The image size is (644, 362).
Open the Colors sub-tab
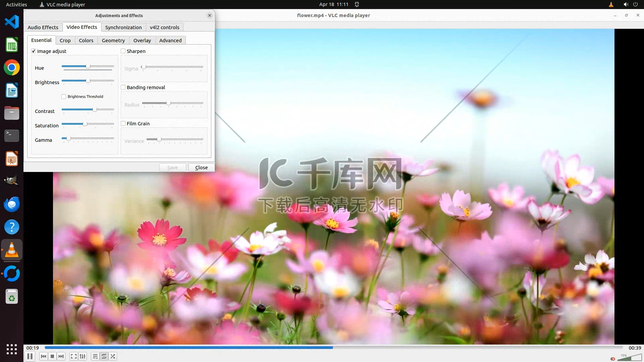[x=86, y=40]
